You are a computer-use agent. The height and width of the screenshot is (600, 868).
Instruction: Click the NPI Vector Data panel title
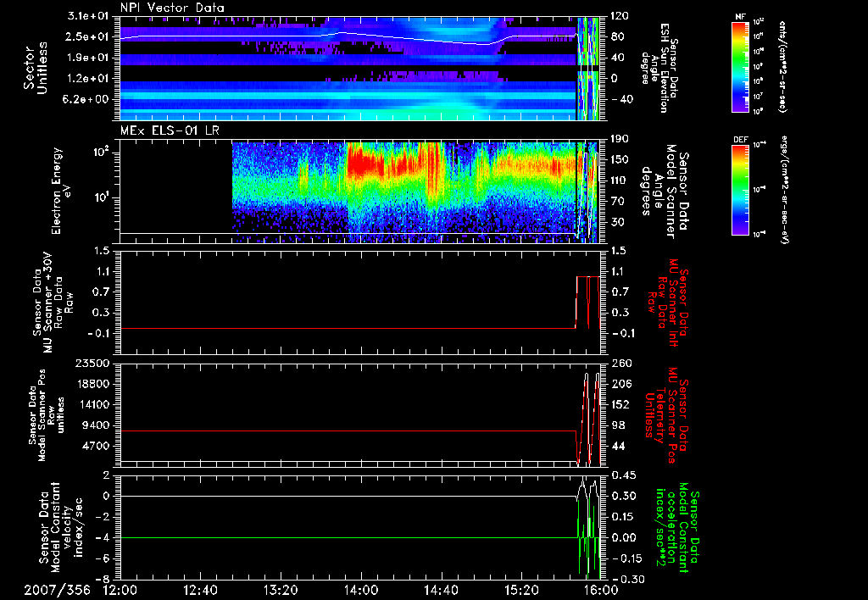[x=173, y=8]
